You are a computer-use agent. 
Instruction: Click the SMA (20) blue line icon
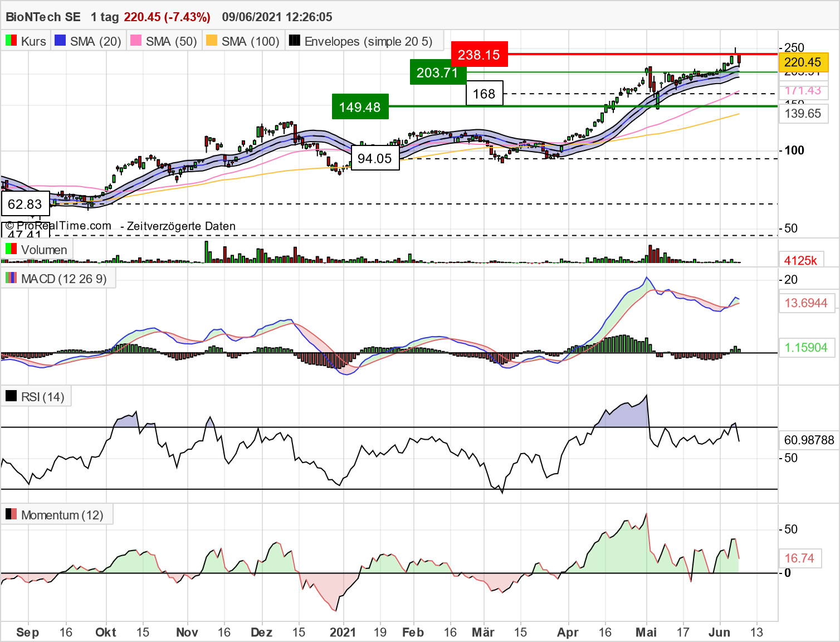[60, 40]
